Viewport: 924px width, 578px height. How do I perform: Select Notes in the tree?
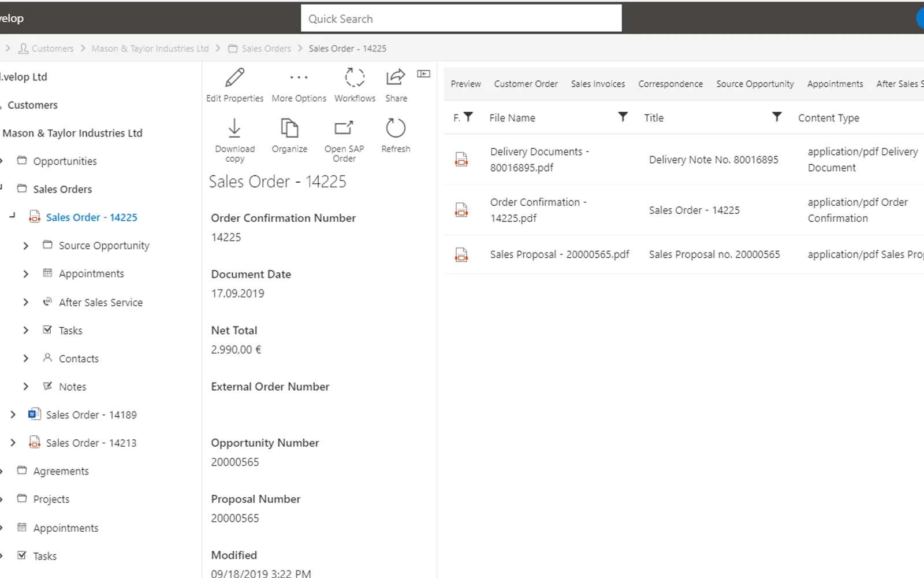pos(72,387)
